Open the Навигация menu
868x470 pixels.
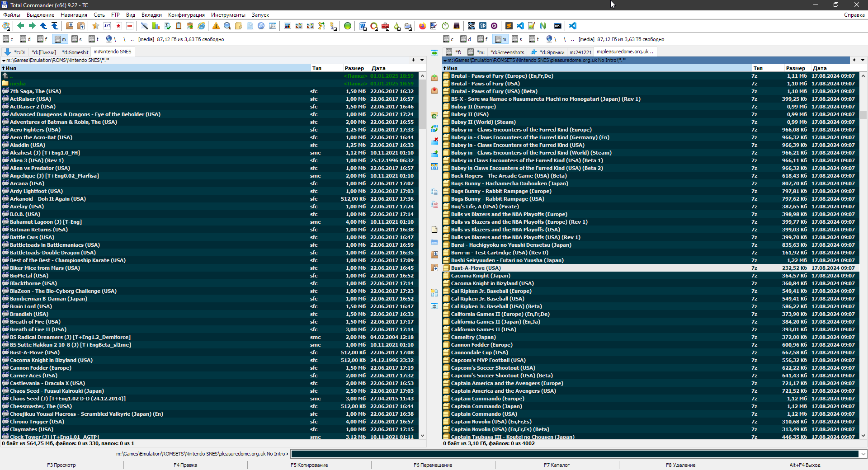point(74,15)
